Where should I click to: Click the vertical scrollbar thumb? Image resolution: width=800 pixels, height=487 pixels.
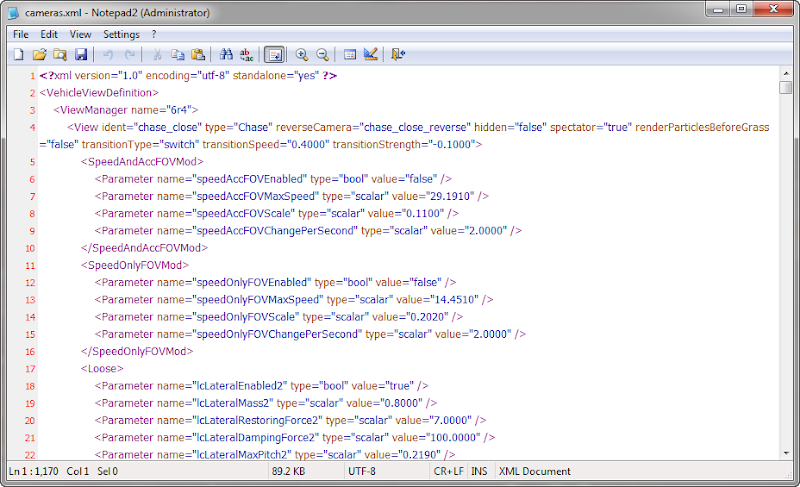click(x=786, y=87)
